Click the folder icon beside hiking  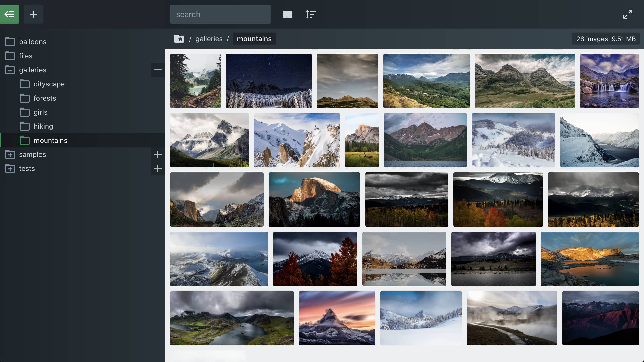(24, 126)
